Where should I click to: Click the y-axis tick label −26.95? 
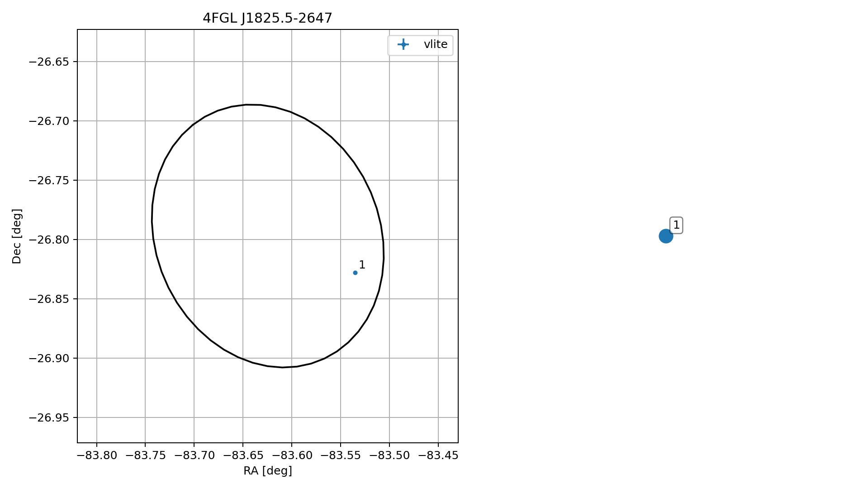49,417
